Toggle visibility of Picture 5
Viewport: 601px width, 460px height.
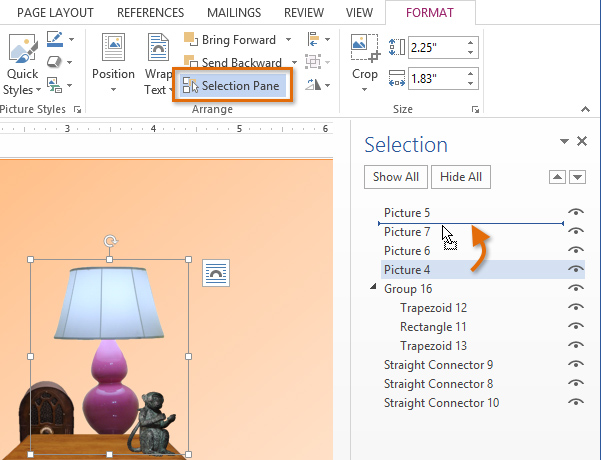(x=576, y=212)
